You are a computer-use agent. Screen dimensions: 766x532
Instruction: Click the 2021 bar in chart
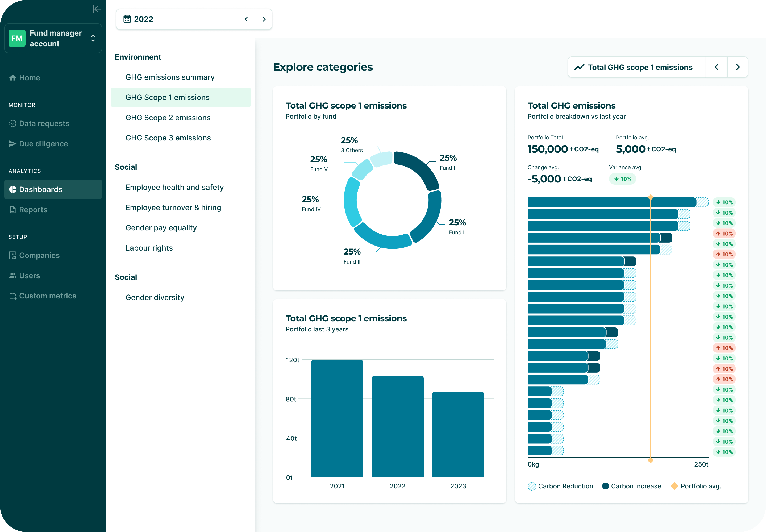337,418
